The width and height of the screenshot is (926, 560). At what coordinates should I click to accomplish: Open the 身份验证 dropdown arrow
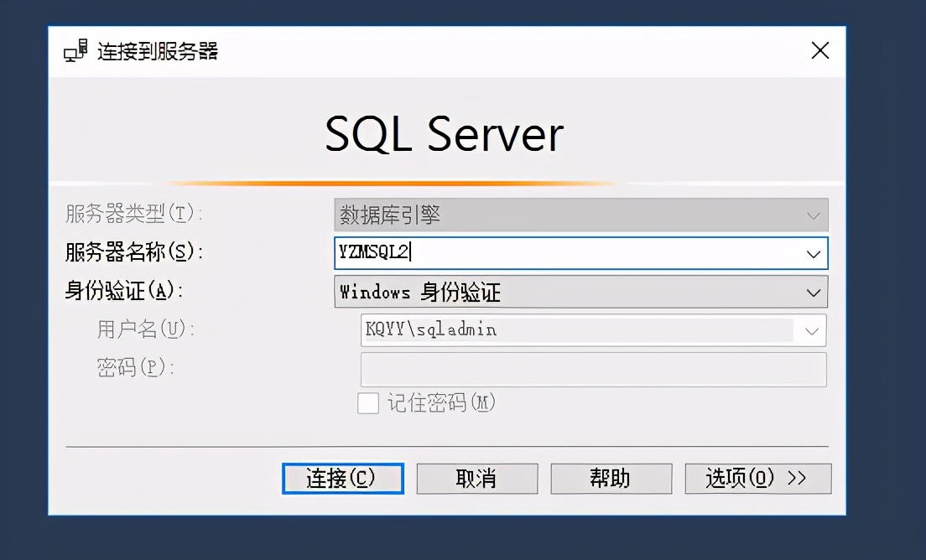812,293
